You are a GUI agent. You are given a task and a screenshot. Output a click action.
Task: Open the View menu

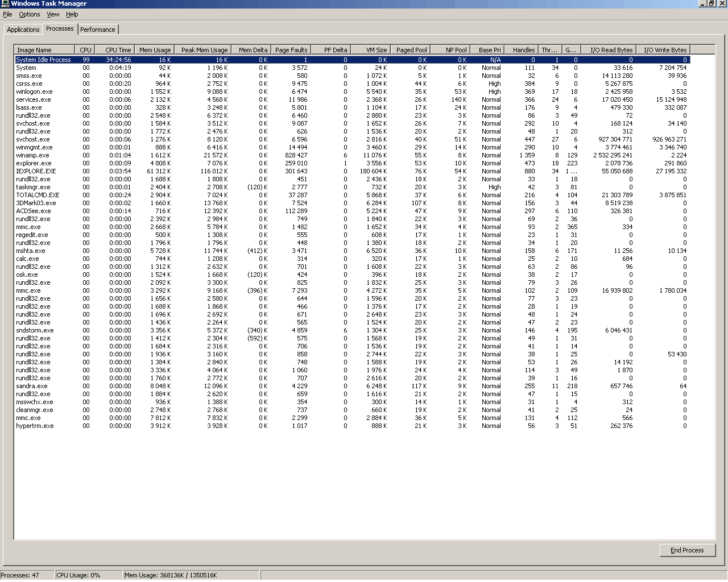53,14
